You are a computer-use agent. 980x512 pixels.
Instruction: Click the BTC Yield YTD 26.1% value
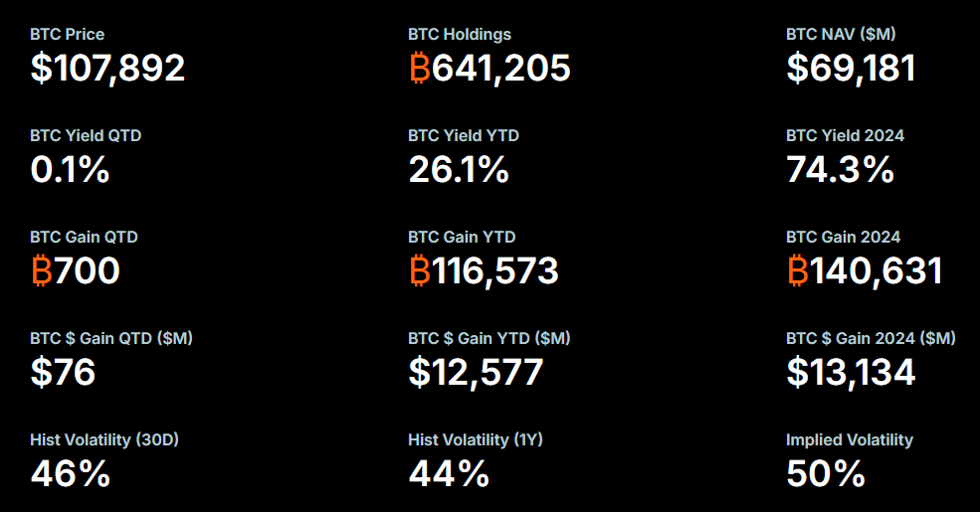pos(459,170)
